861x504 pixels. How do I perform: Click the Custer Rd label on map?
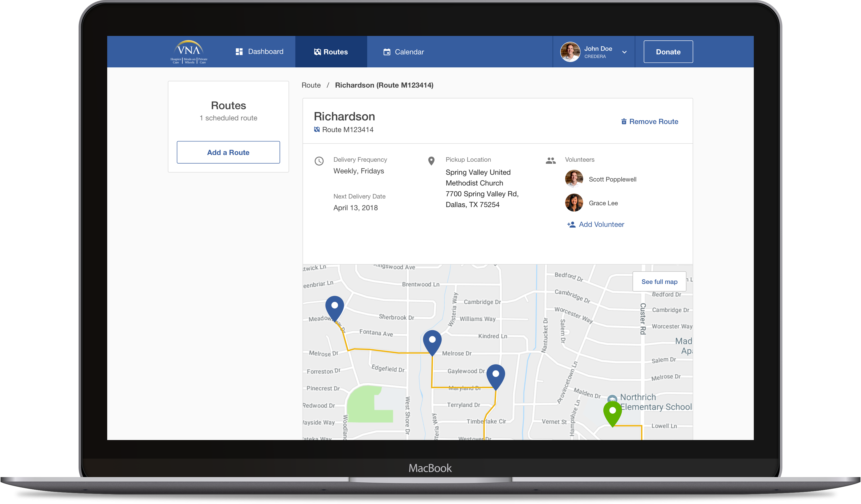(x=642, y=319)
